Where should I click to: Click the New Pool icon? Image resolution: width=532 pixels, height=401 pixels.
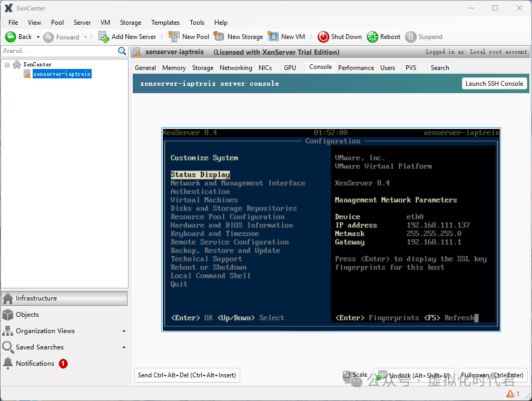click(x=174, y=37)
